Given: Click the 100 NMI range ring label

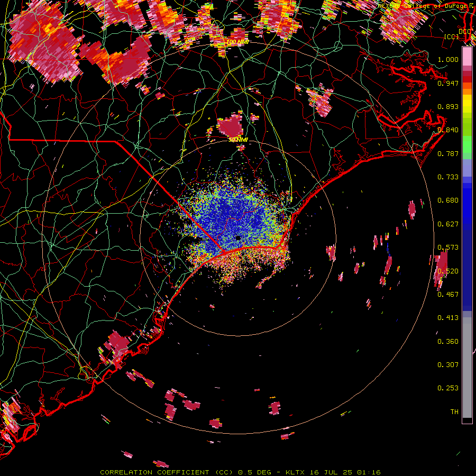Looking at the screenshot, I should (238, 42).
